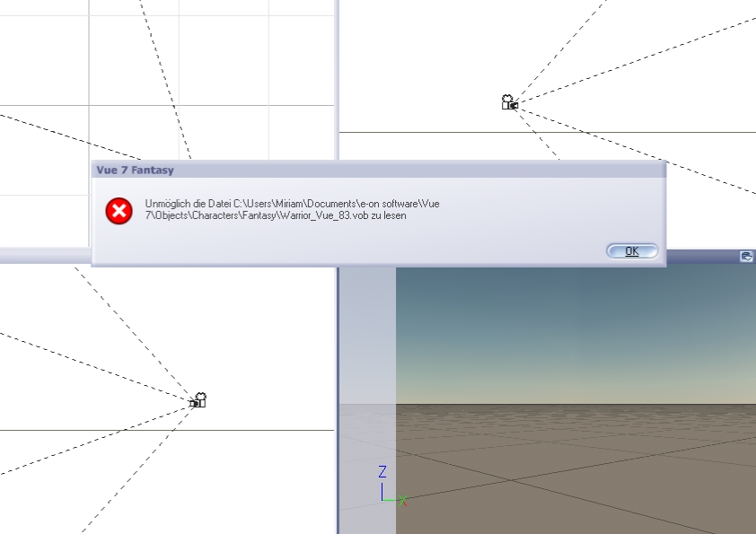This screenshot has height=534, width=756.
Task: Click the red error icon in dialog
Action: (x=119, y=211)
